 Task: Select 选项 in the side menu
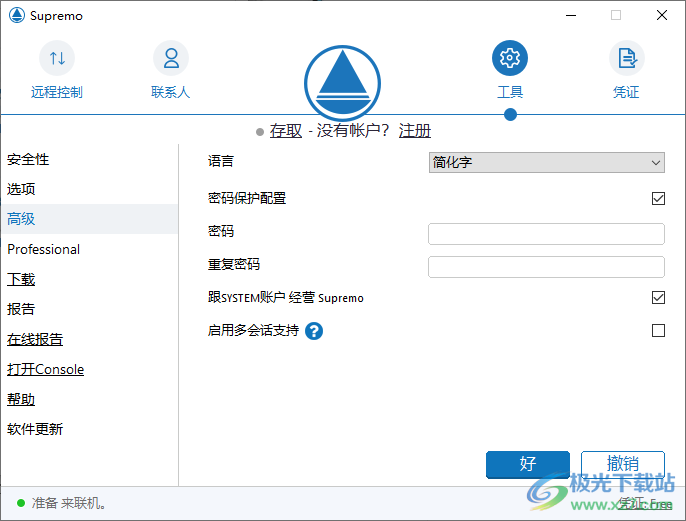21,189
